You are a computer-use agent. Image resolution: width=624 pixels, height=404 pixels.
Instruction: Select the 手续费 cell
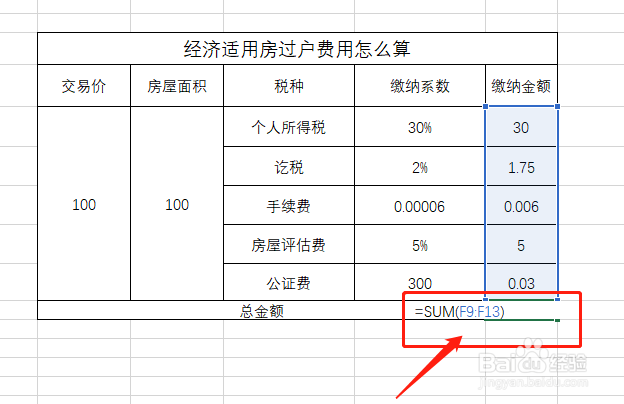pyautogui.click(x=289, y=205)
